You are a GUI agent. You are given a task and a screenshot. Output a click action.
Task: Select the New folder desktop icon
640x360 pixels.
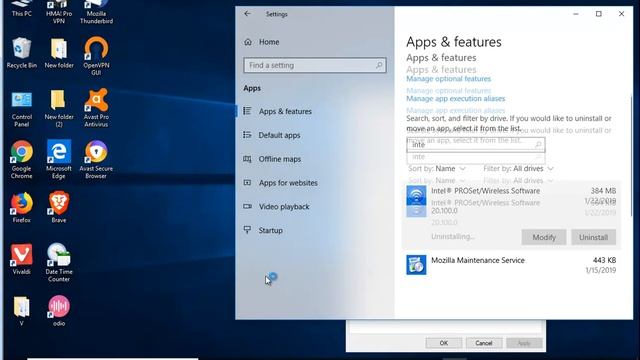coord(59,53)
